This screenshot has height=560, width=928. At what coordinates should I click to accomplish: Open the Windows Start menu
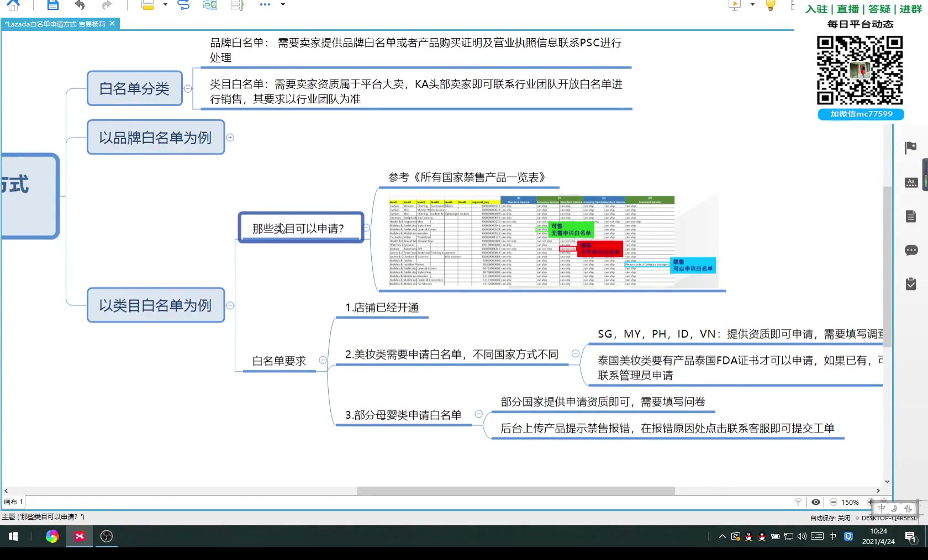pyautogui.click(x=13, y=536)
